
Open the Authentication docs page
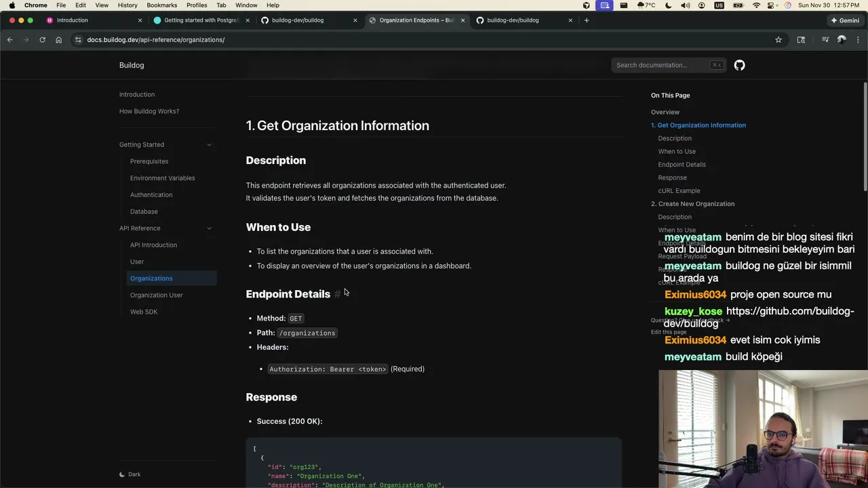[x=151, y=195]
